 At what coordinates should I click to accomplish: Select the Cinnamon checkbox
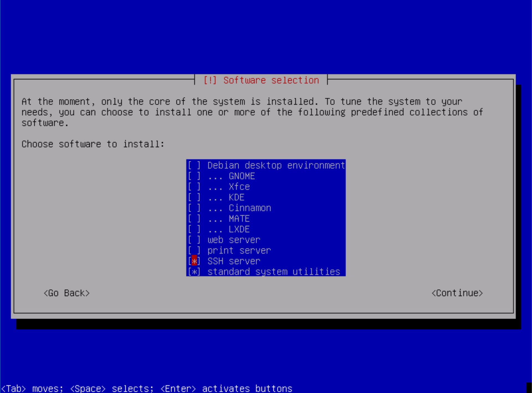click(x=194, y=208)
